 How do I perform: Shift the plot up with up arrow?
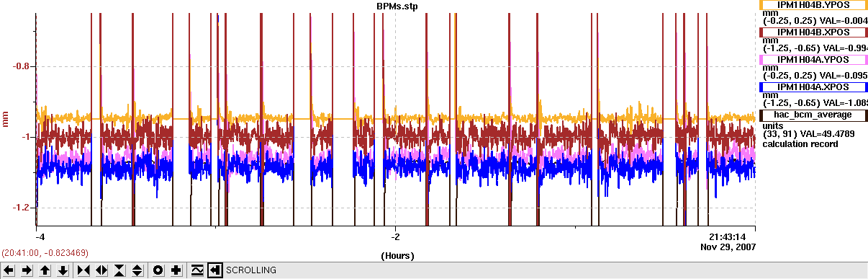pos(45,270)
